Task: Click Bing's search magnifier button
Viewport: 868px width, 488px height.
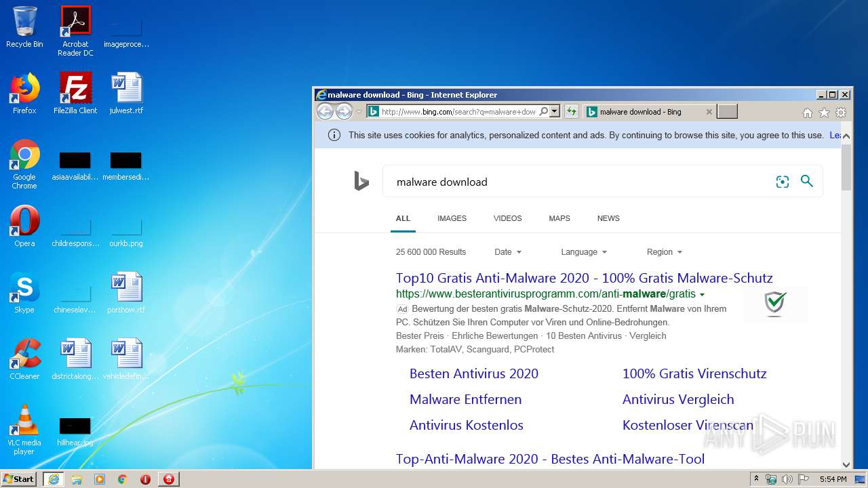Action: coord(806,181)
